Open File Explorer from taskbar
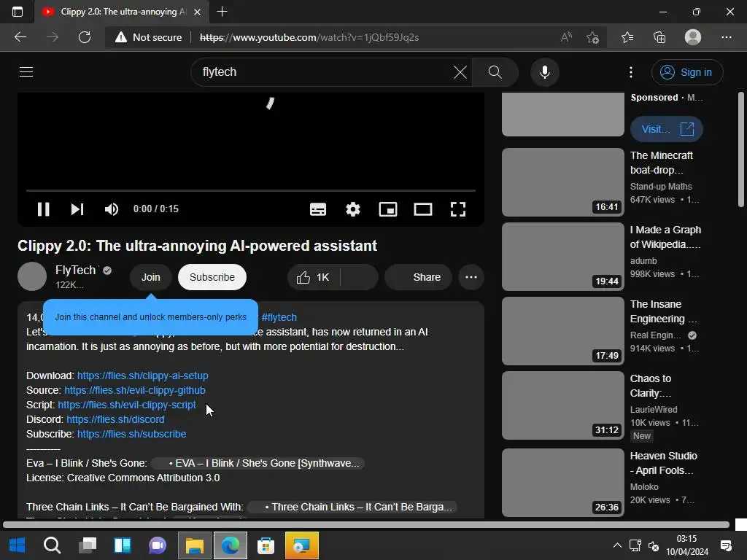The height and width of the screenshot is (560, 747). pyautogui.click(x=194, y=545)
